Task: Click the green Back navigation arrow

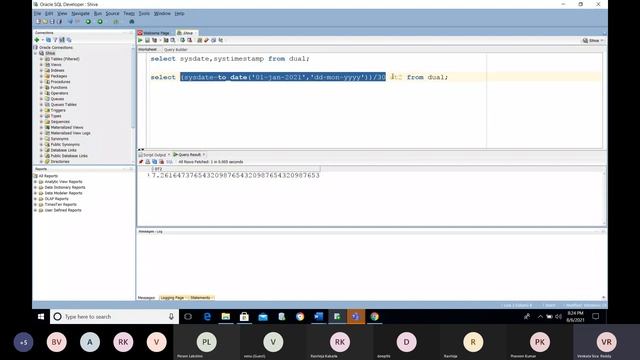Action: [x=88, y=21]
